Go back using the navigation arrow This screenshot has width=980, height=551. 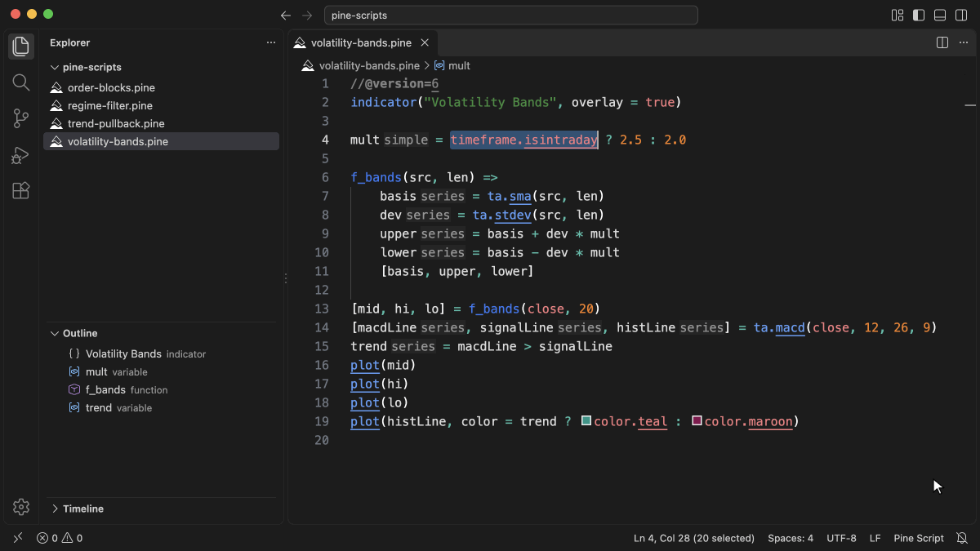click(x=286, y=16)
